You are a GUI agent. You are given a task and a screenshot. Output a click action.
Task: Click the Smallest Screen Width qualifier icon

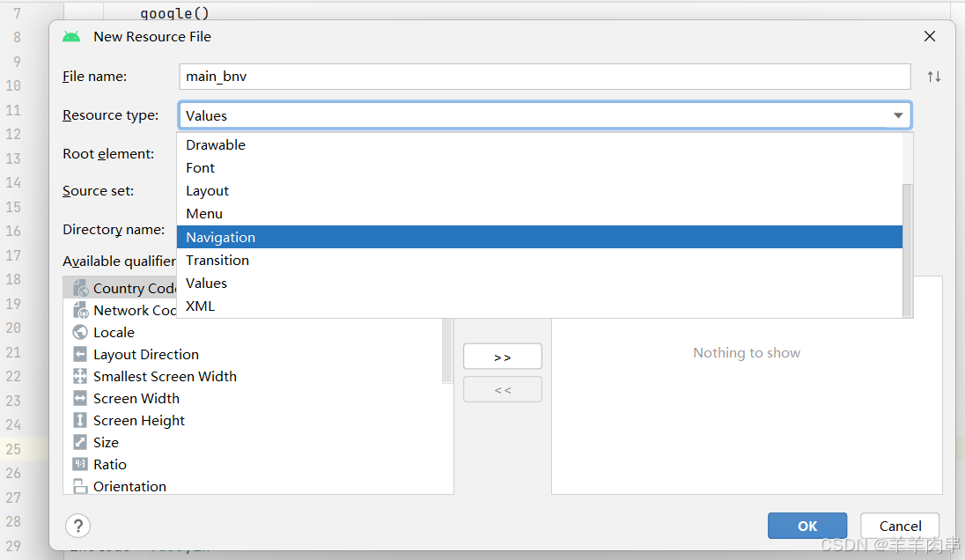coord(80,376)
